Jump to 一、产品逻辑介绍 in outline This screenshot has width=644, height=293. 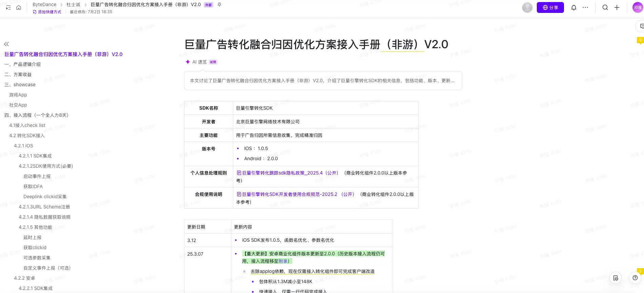click(x=22, y=64)
